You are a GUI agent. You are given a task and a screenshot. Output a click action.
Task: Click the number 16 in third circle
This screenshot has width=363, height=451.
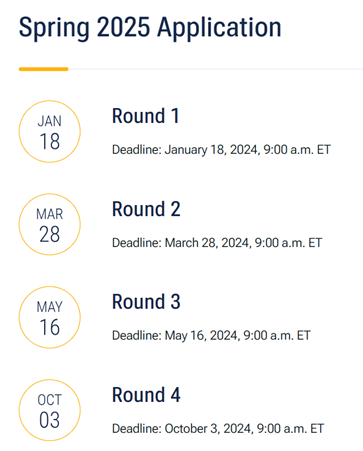50,327
